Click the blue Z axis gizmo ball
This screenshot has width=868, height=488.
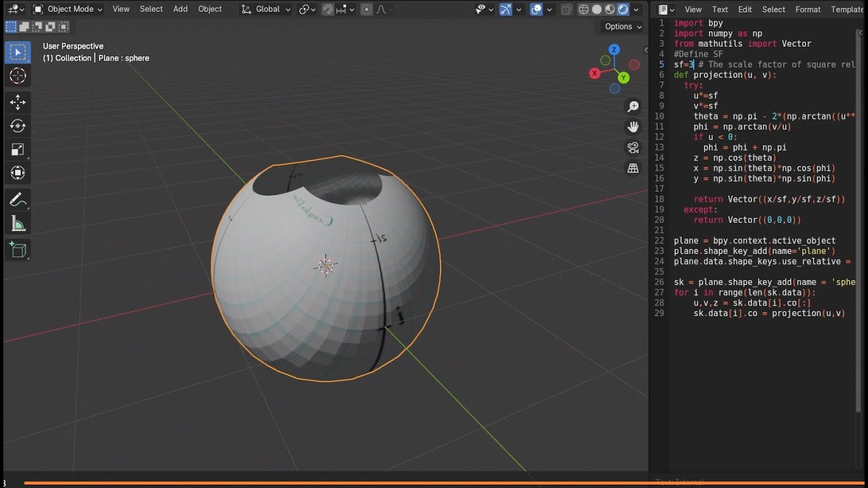tap(614, 49)
